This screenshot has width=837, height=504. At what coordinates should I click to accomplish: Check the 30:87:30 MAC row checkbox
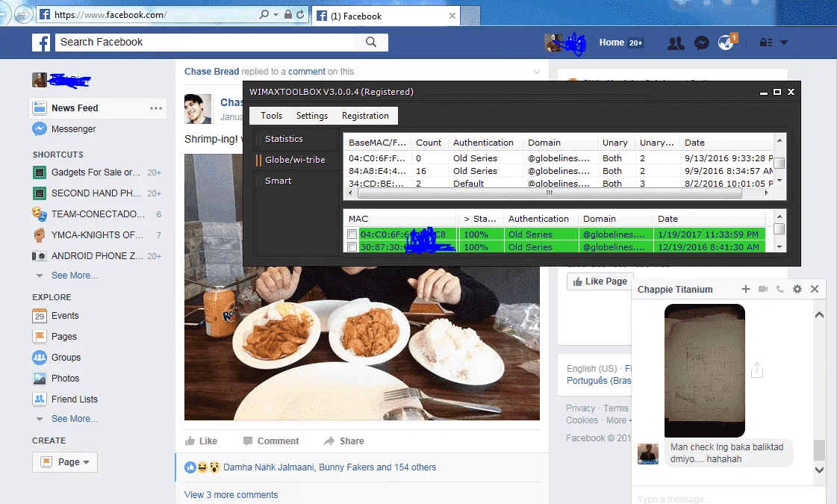pos(352,247)
